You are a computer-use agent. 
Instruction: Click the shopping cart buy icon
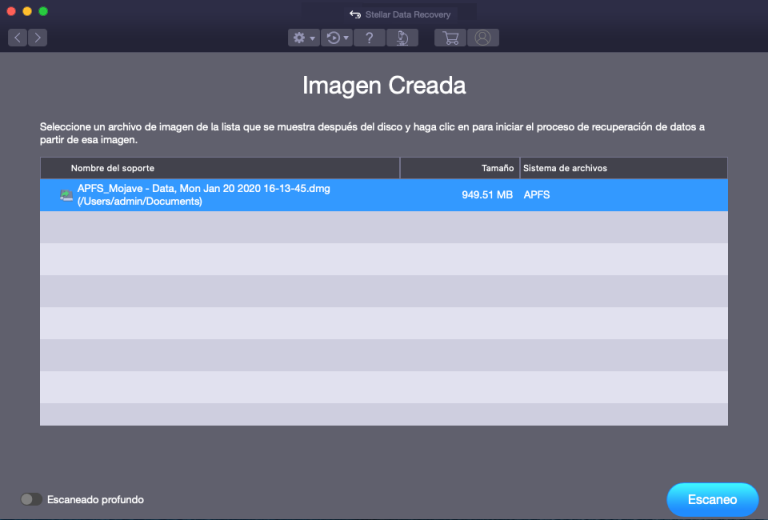pos(450,38)
